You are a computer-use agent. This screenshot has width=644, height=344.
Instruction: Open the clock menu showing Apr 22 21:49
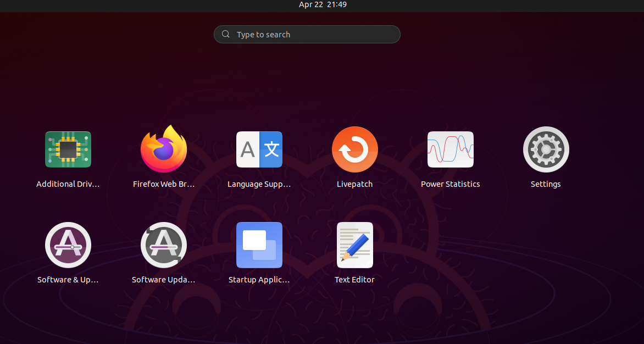point(323,5)
